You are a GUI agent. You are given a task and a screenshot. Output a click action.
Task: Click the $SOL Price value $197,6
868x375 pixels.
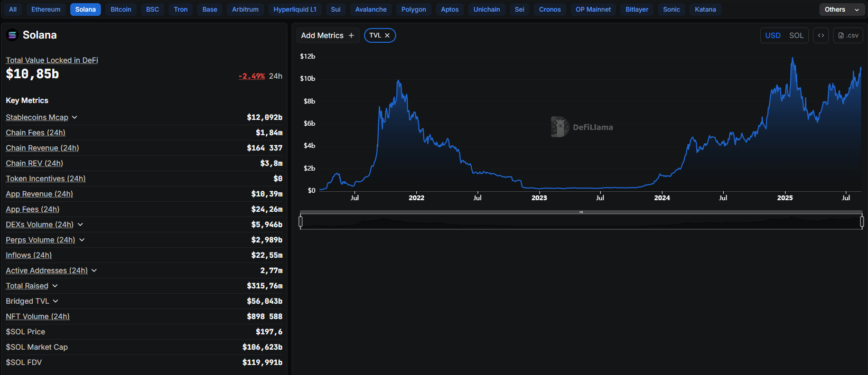click(269, 332)
